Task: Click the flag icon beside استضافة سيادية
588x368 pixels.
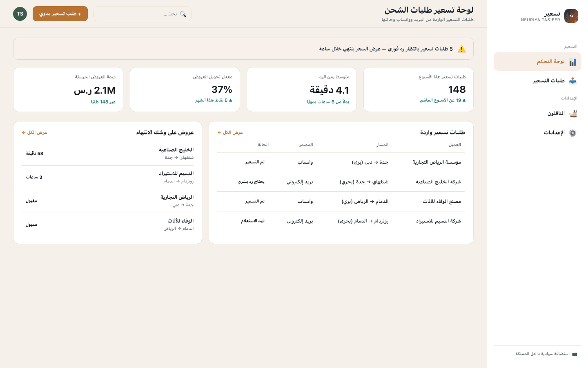Action: point(575,354)
